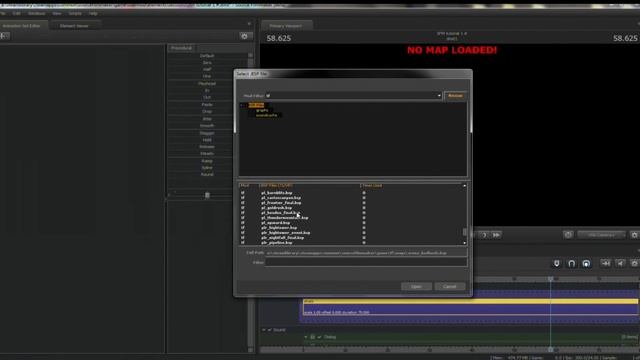Click the Open button in the dialog
This screenshot has width=640, height=360.
[416, 287]
